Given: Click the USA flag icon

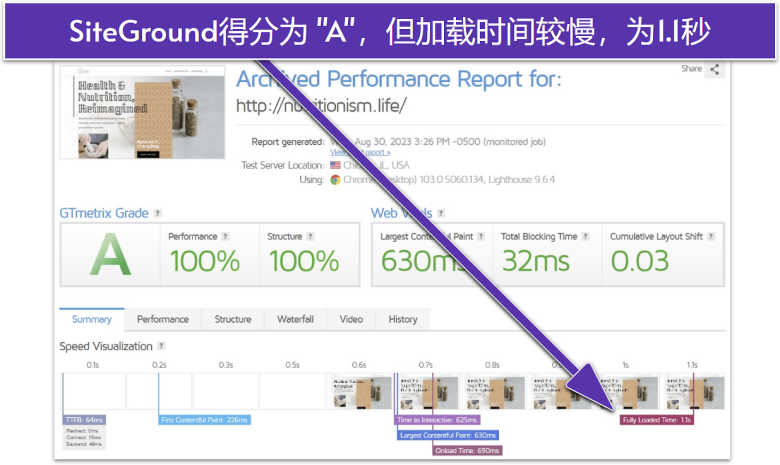Looking at the screenshot, I should tap(335, 165).
